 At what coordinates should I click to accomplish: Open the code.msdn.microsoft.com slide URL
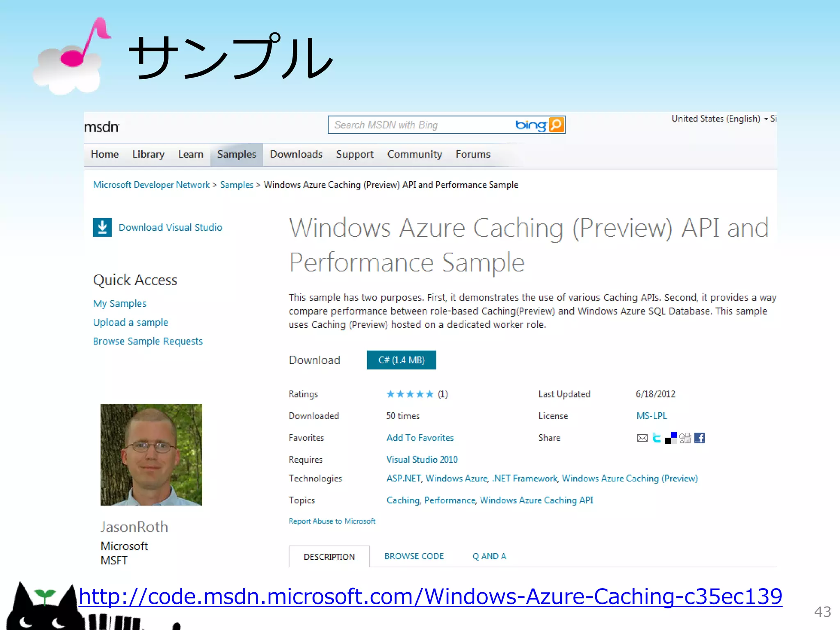point(430,597)
